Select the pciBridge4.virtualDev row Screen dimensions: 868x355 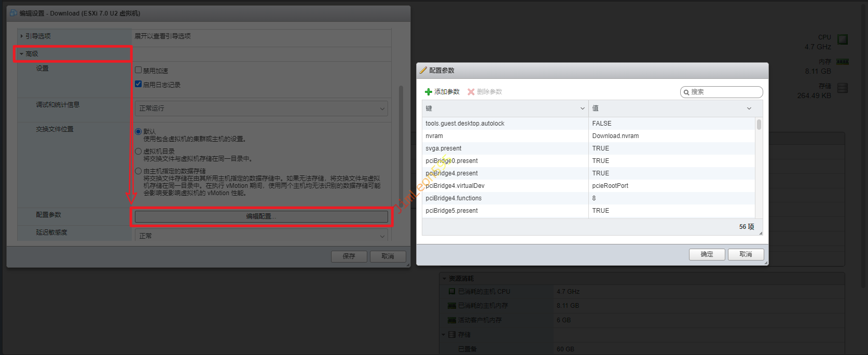coord(506,186)
